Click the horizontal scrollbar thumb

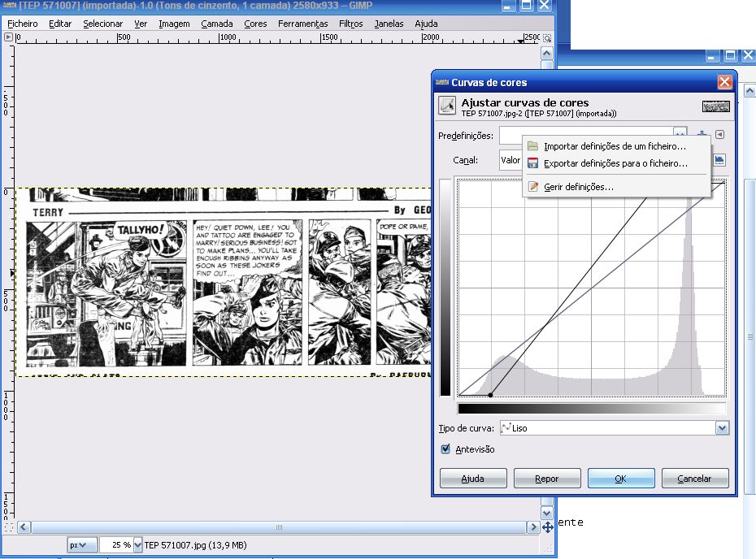[x=278, y=527]
